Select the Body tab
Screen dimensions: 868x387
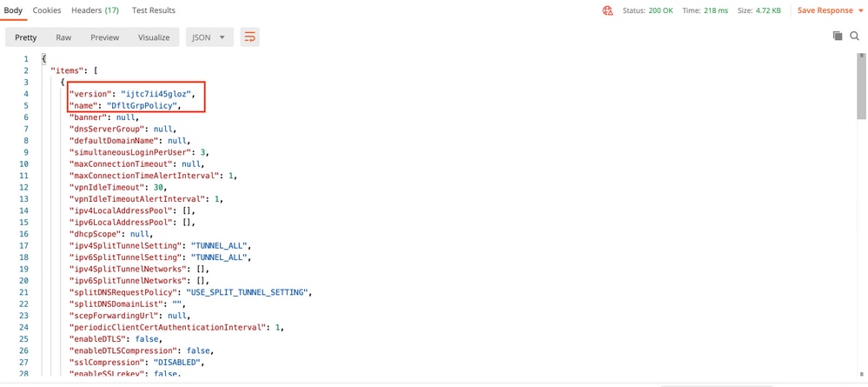click(13, 10)
